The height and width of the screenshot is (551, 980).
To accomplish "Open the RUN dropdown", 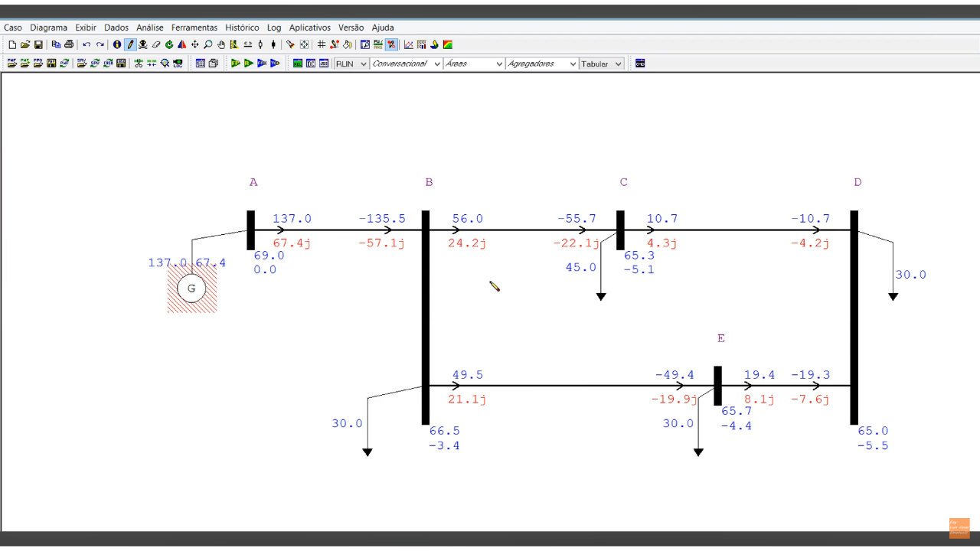I will tap(351, 64).
